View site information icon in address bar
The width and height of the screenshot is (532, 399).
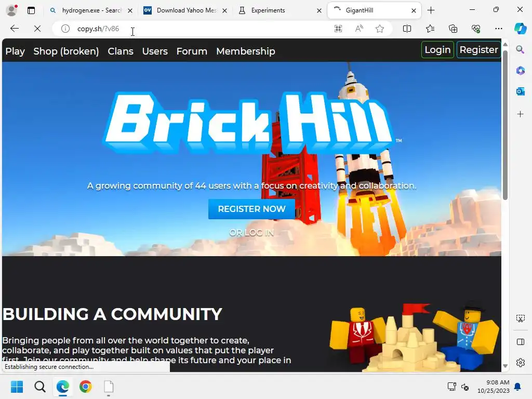pyautogui.click(x=65, y=29)
